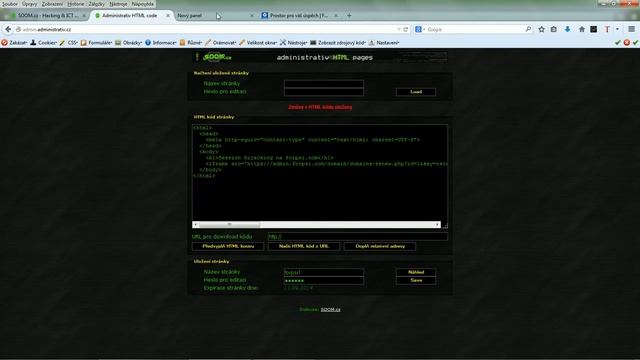This screenshot has height=360, width=640.
Task: Open the address bar history dropdown arrow
Action: pyautogui.click(x=398, y=29)
